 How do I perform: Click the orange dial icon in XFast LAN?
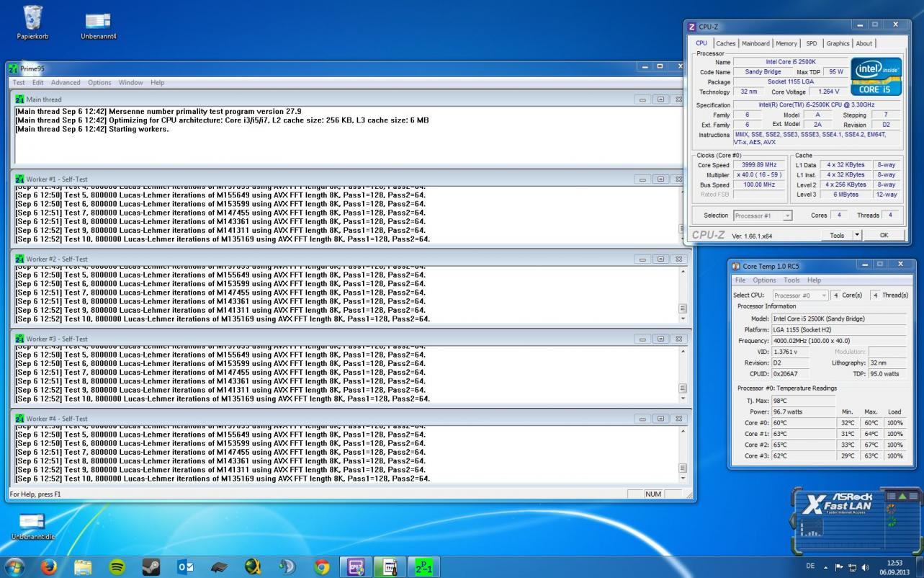coord(892,510)
